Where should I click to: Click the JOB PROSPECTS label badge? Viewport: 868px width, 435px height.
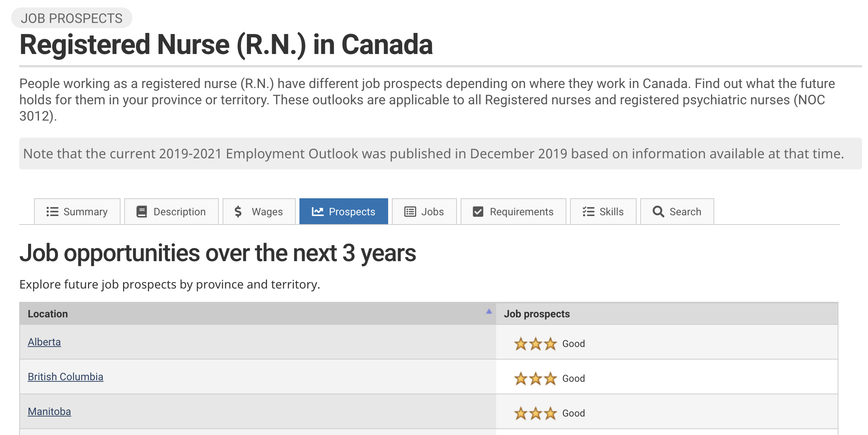[72, 18]
